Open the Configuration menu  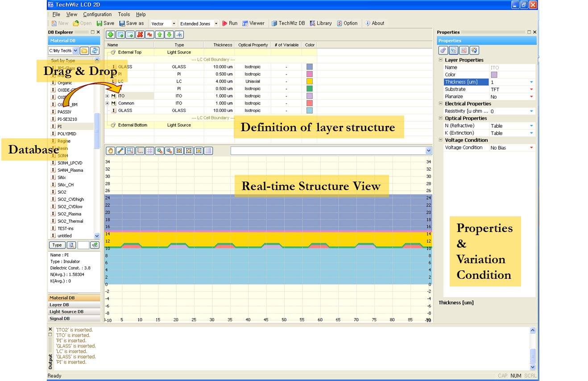point(97,14)
